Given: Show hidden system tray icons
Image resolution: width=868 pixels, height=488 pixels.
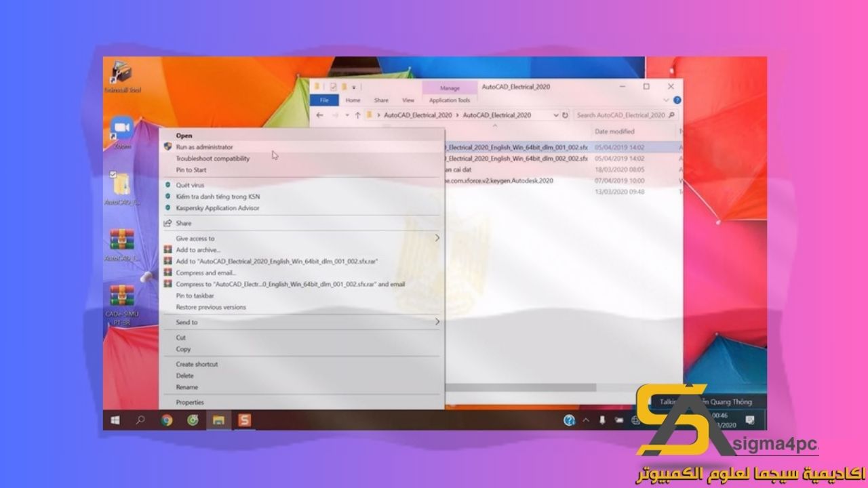Looking at the screenshot, I should [586, 420].
